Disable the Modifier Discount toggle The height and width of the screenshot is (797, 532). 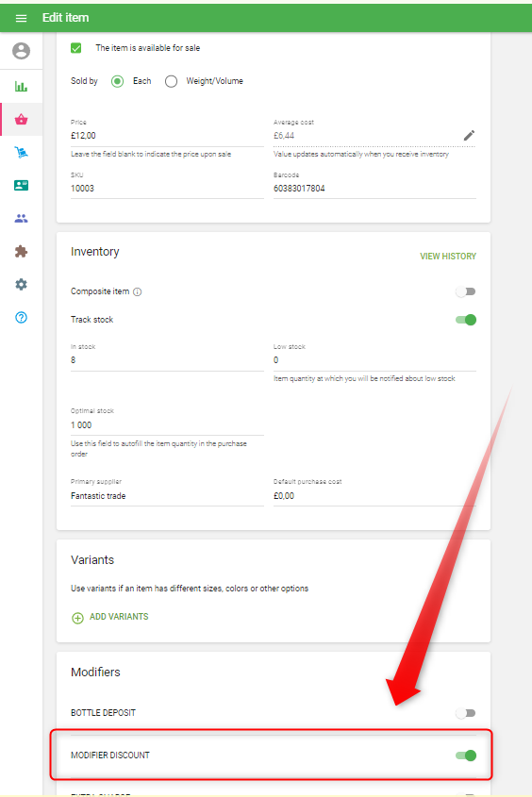pyautogui.click(x=465, y=755)
